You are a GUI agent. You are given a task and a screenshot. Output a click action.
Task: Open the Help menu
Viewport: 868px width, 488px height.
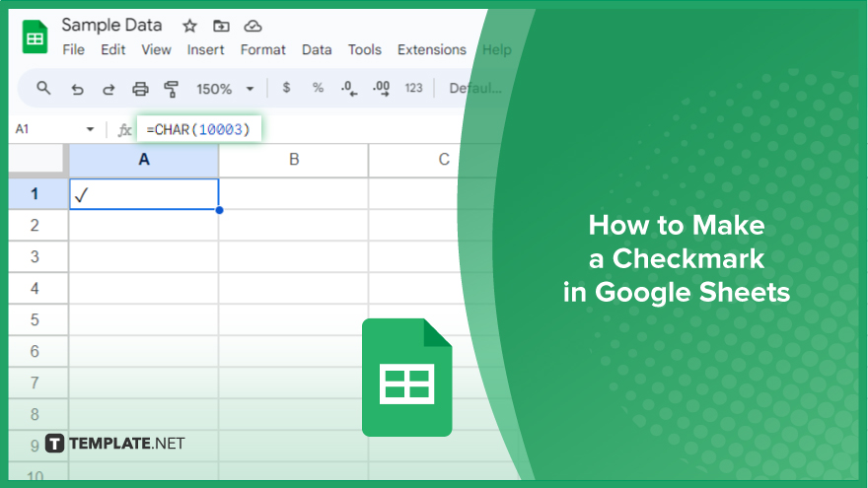click(496, 50)
